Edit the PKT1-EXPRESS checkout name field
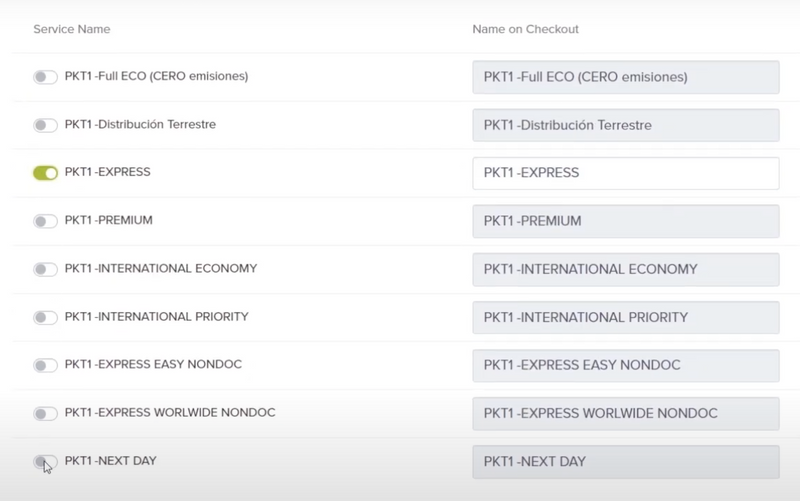 pyautogui.click(x=626, y=173)
